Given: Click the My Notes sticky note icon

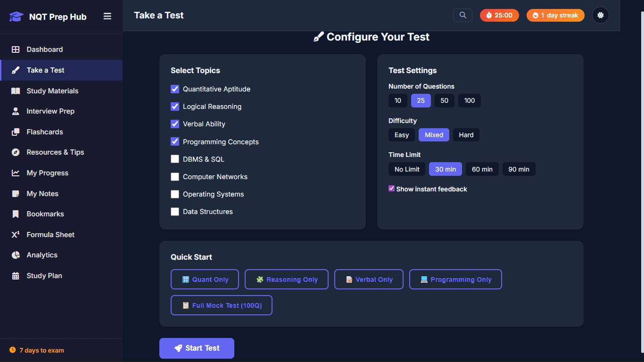Looking at the screenshot, I should pyautogui.click(x=16, y=194).
